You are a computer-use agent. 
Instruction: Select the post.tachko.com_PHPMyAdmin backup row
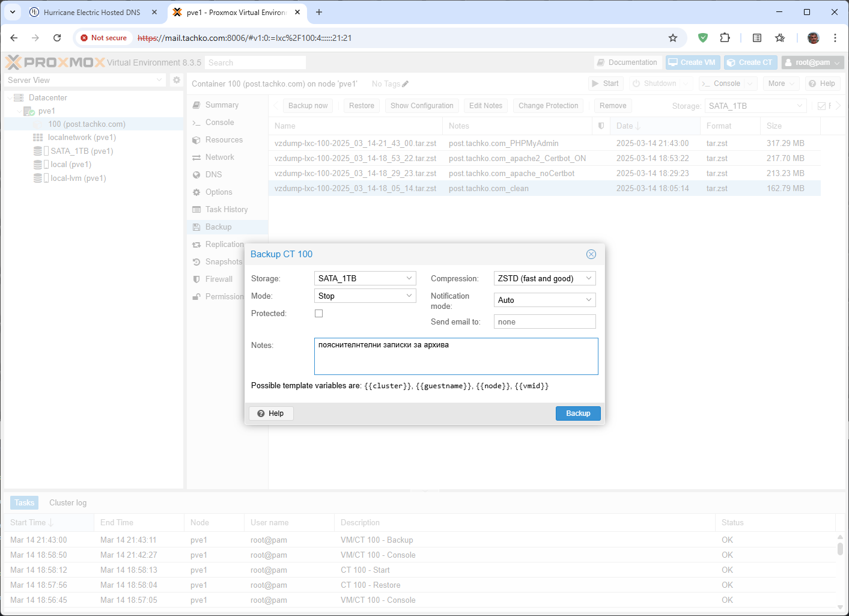[544, 143]
